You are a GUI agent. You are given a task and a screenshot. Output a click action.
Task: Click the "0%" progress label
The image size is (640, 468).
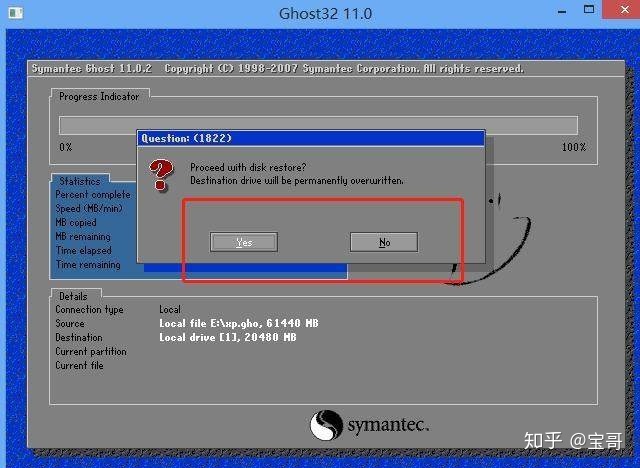point(66,147)
